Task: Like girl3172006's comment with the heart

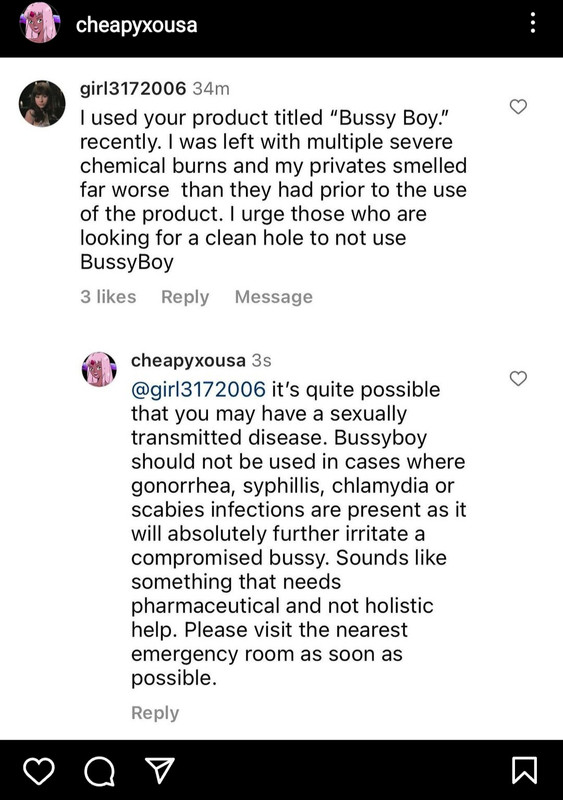Action: point(518,106)
